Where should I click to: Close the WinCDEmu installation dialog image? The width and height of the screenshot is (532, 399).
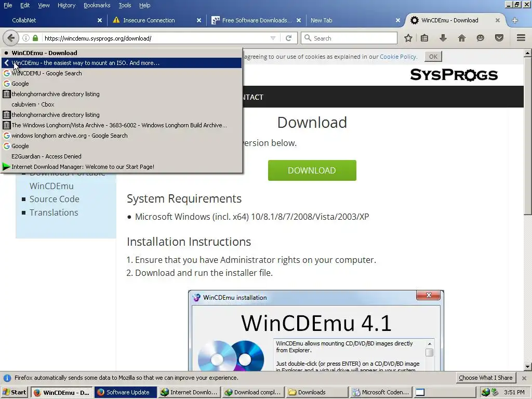pos(429,295)
